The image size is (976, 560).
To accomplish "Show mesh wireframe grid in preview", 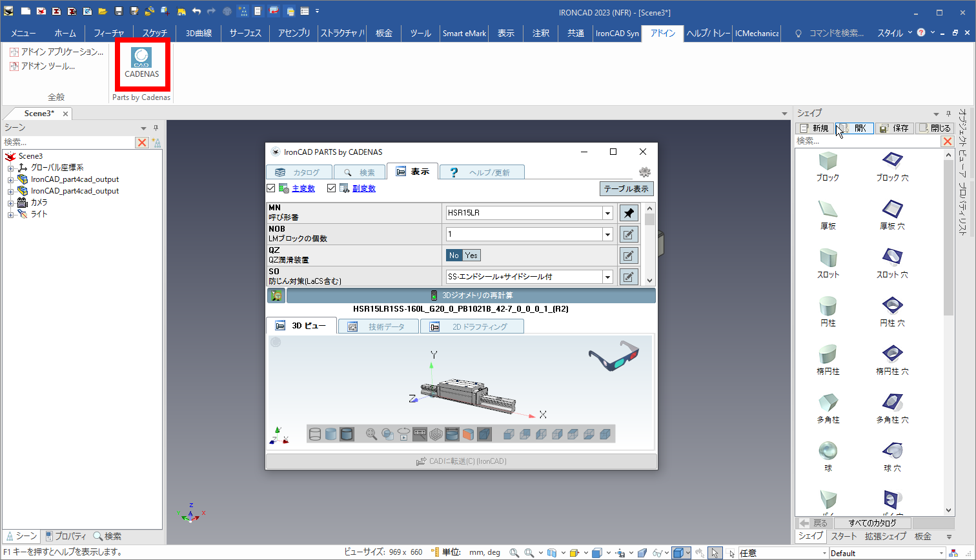I will [x=436, y=434].
